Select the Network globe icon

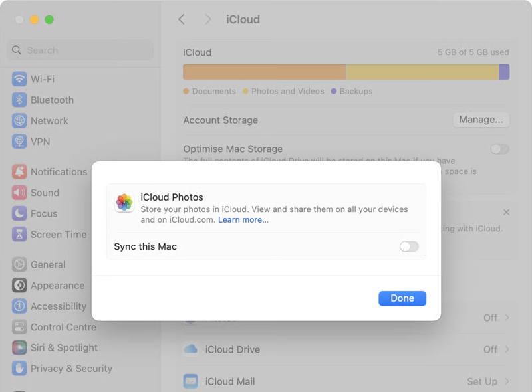tap(19, 121)
